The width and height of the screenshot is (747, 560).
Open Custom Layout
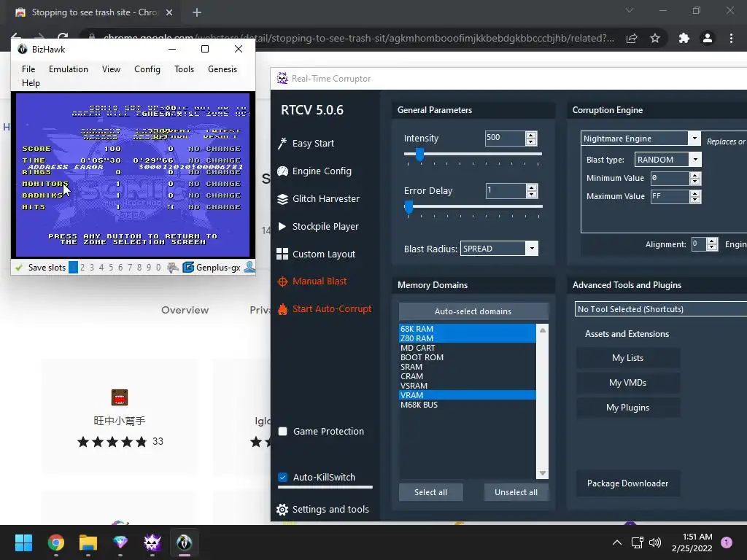315,254
